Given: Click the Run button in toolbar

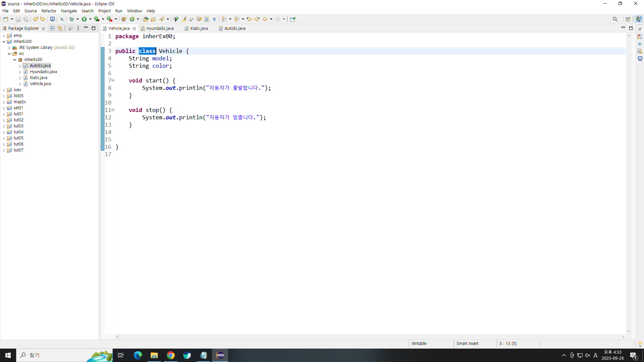Looking at the screenshot, I should coord(84,19).
